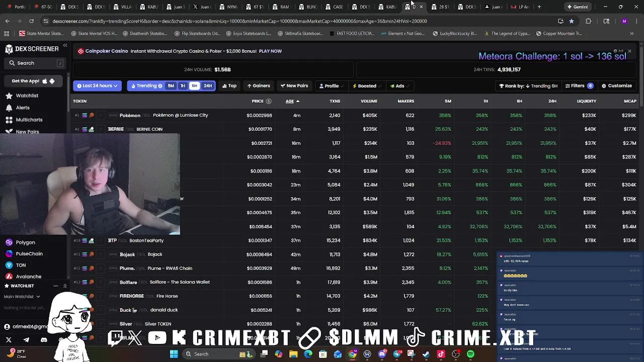This screenshot has width=644, height=362.
Task: Open browser Extensions puzzle icon
Action: tap(589, 21)
